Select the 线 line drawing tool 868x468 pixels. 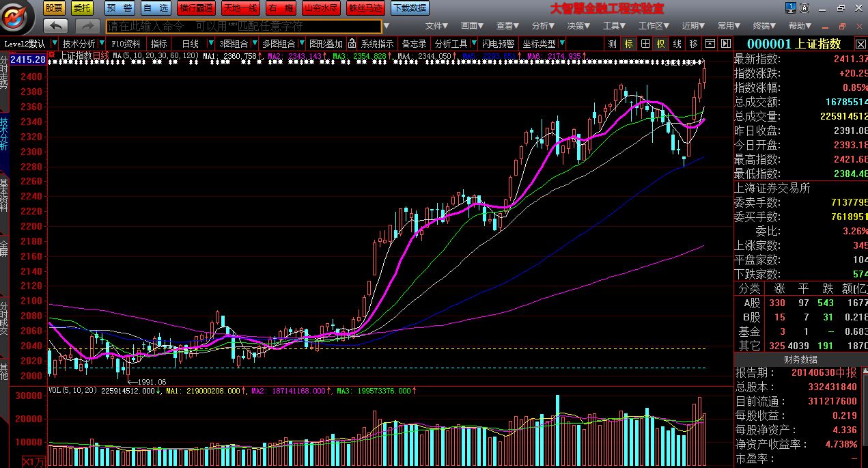tap(677, 44)
